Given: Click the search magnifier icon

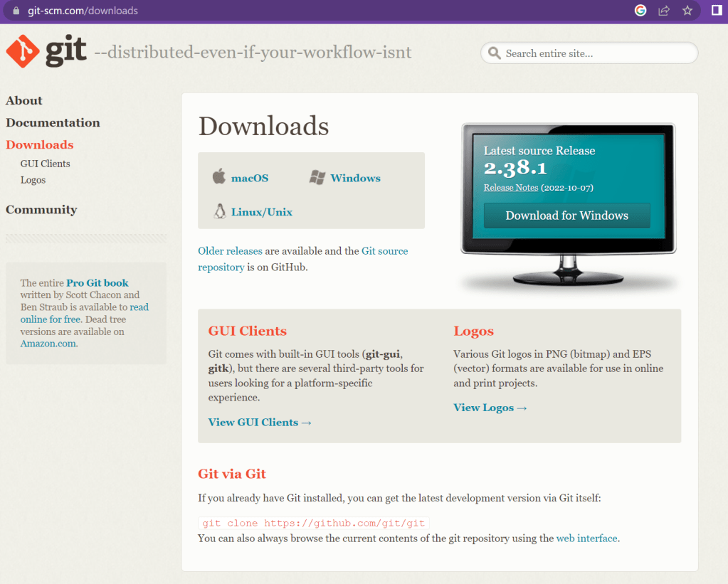Looking at the screenshot, I should [x=495, y=53].
